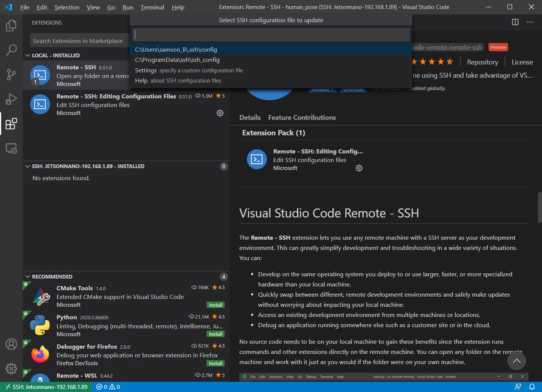Click the feedback icon in status bar
This screenshot has width=542, height=392.
(x=518, y=387)
